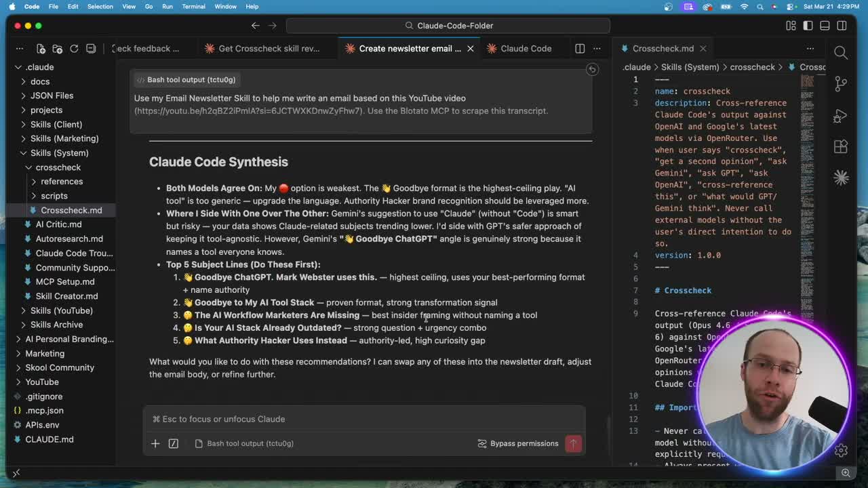
Task: Open Spotlight search in macOS menu bar
Action: click(x=759, y=6)
